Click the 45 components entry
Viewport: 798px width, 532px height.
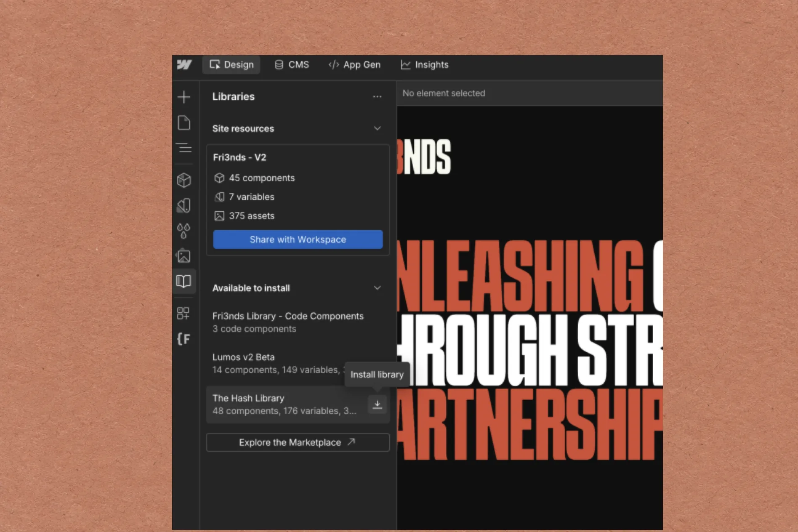(255, 178)
